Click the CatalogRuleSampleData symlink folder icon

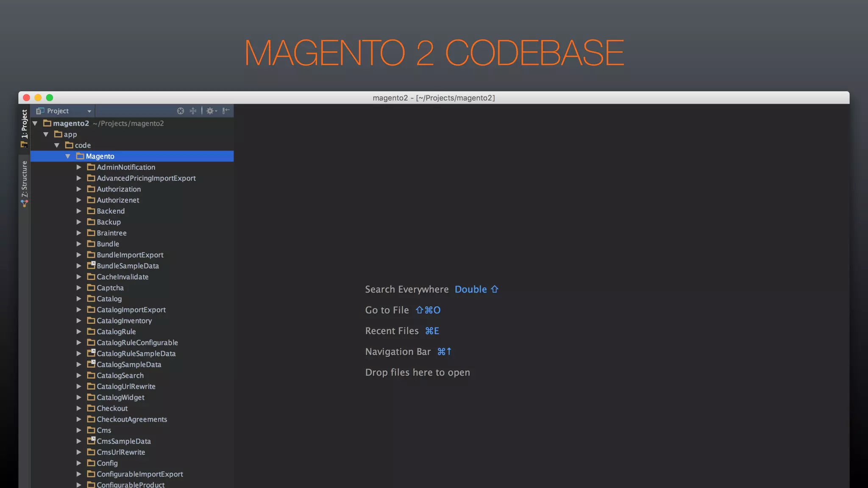pyautogui.click(x=91, y=353)
